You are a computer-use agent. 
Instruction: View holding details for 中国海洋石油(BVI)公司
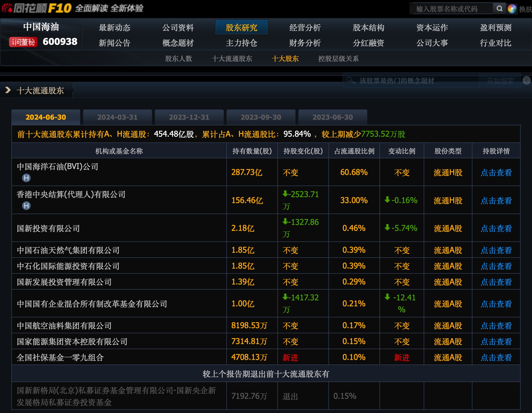click(x=496, y=172)
